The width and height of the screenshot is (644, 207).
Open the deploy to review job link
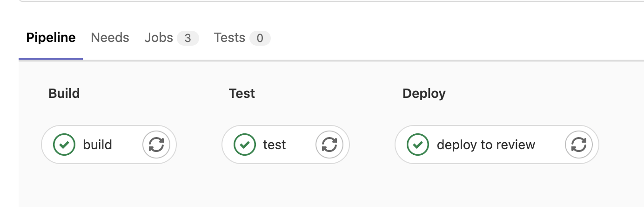coord(486,145)
